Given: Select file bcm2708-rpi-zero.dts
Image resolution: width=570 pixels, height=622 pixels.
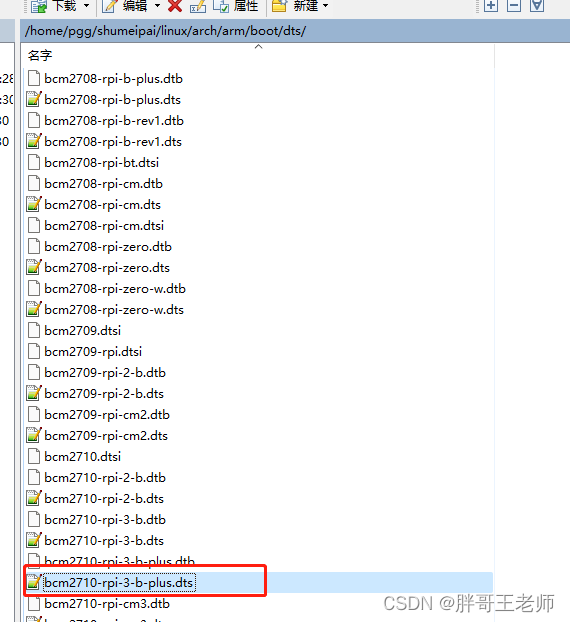Looking at the screenshot, I should point(98,268).
